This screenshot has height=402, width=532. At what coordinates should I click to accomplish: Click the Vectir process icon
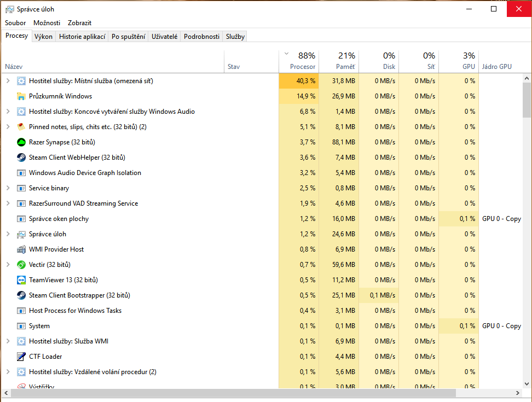point(21,265)
